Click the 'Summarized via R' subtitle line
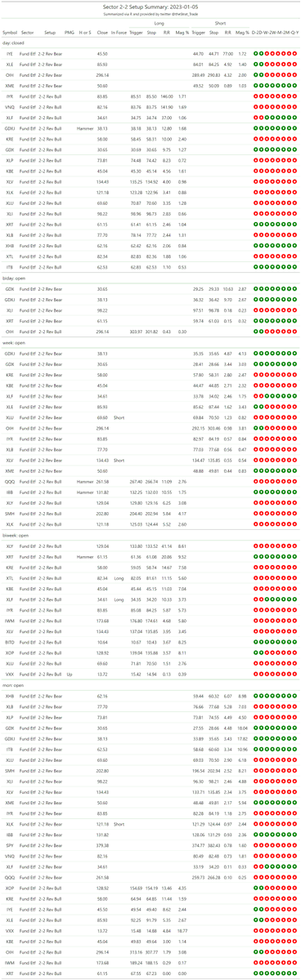301x980 pixels. tap(150, 13)
